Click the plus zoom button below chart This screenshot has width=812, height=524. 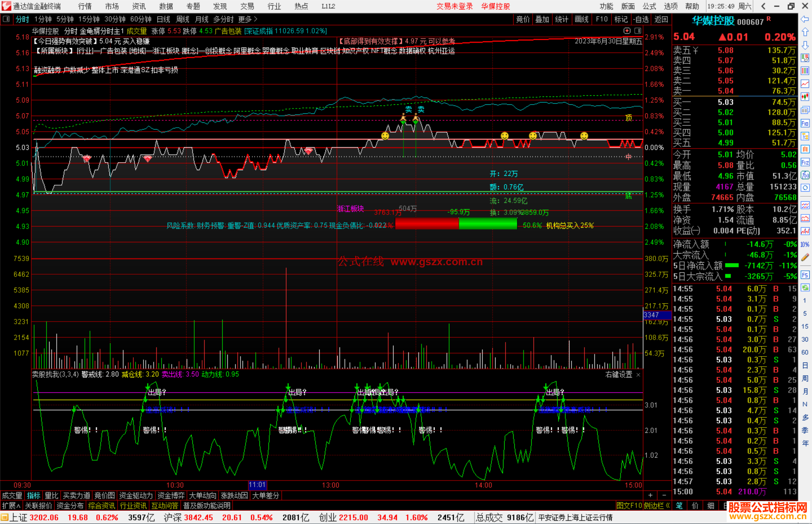[x=650, y=495]
